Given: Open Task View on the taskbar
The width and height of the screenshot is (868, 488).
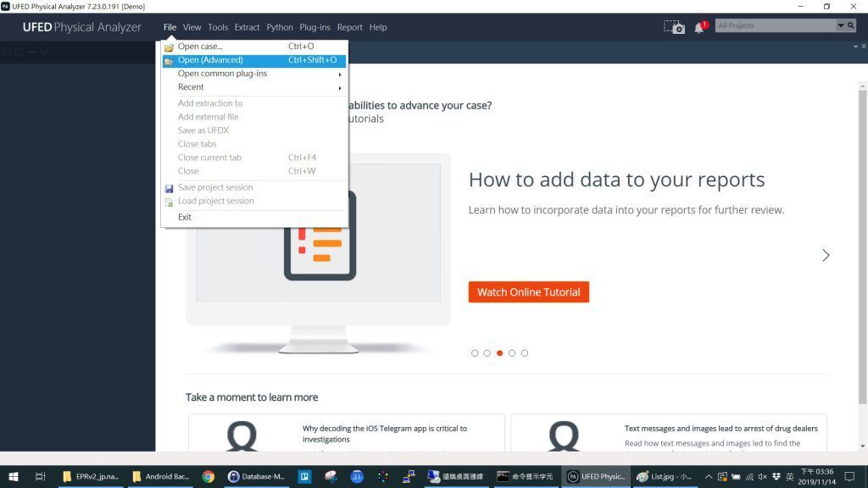Looking at the screenshot, I should [x=41, y=476].
